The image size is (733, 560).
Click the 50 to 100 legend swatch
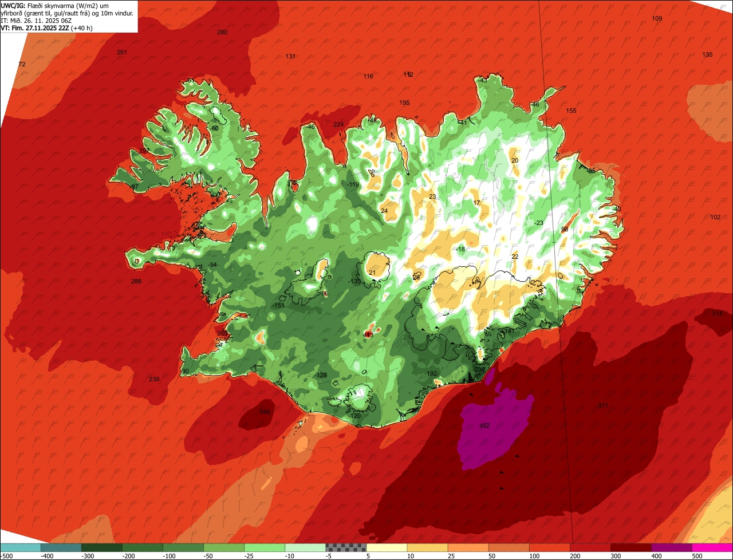pyautogui.click(x=509, y=548)
